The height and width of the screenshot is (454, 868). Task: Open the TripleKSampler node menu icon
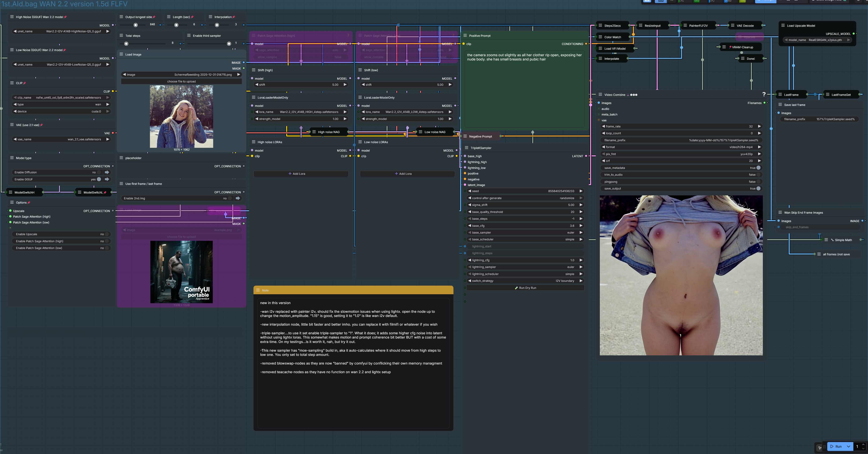[x=466, y=148]
